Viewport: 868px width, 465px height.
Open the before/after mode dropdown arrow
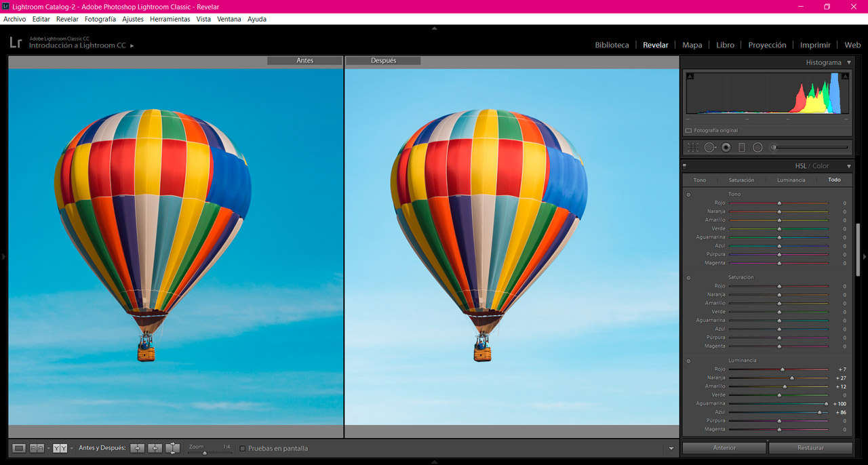click(x=71, y=448)
